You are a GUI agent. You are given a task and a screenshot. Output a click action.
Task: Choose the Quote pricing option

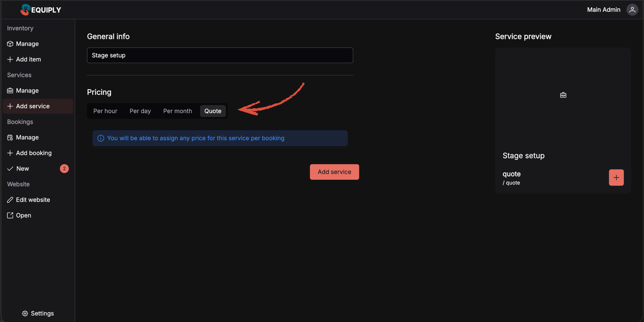coord(213,111)
